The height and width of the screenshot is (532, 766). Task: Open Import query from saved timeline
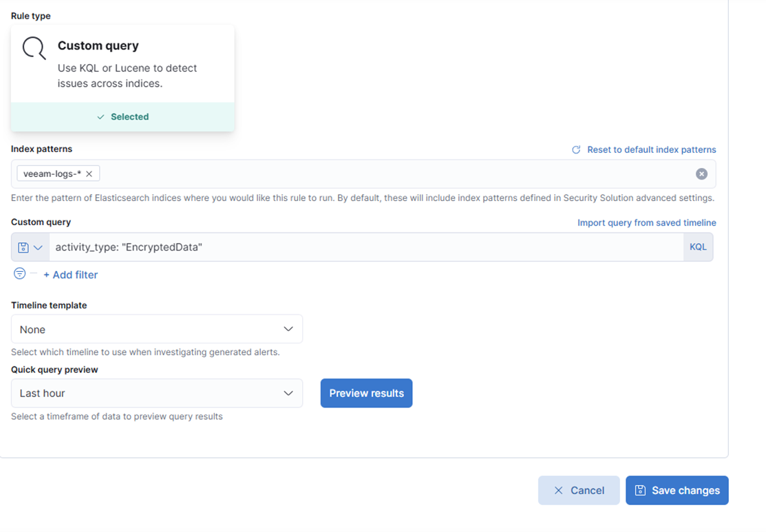tap(646, 223)
